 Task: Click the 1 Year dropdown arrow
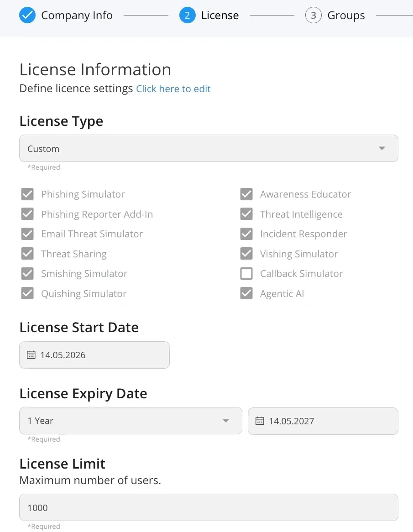click(x=226, y=421)
